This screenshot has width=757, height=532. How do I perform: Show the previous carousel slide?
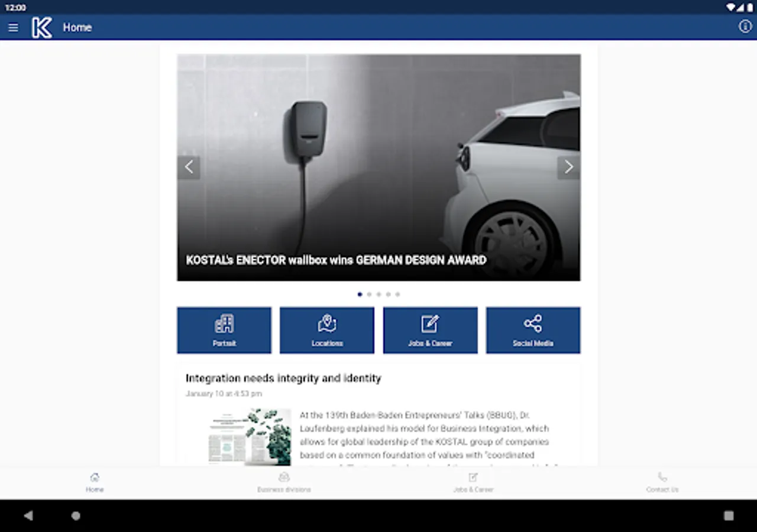tap(189, 167)
